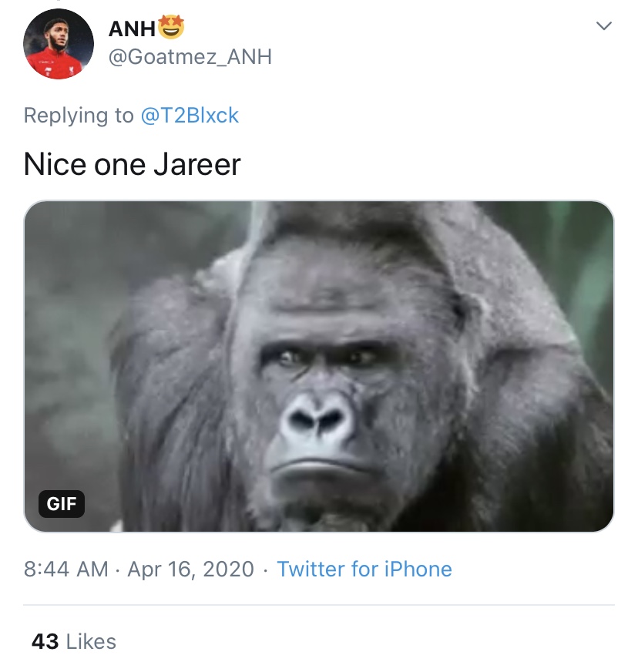Click the star-struck emoji beside ANH
Screen dimensions: 638x672
click(x=171, y=27)
